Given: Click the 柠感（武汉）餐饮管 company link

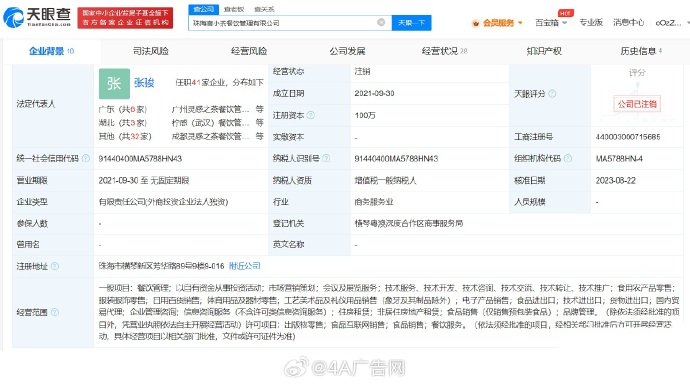Looking at the screenshot, I should [210, 123].
